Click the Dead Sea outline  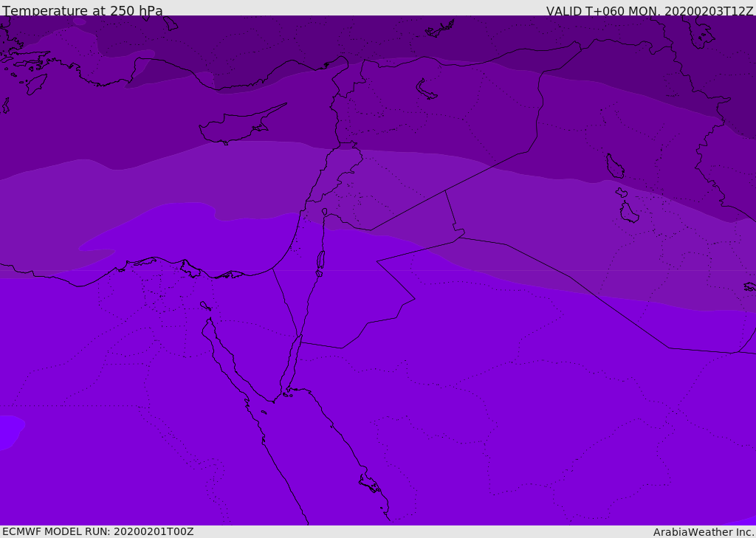pos(320,261)
